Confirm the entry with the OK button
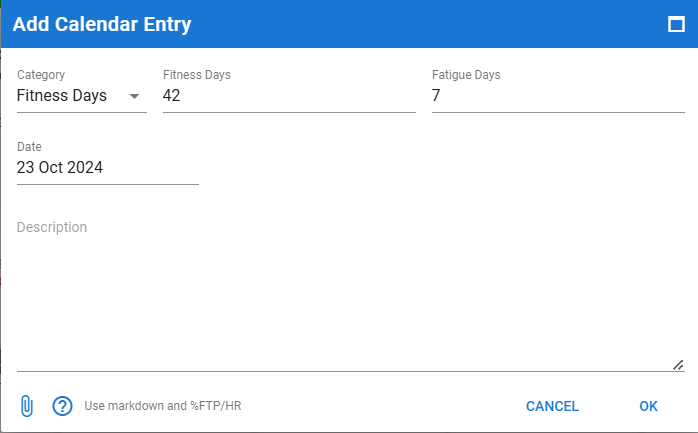 [x=648, y=406]
